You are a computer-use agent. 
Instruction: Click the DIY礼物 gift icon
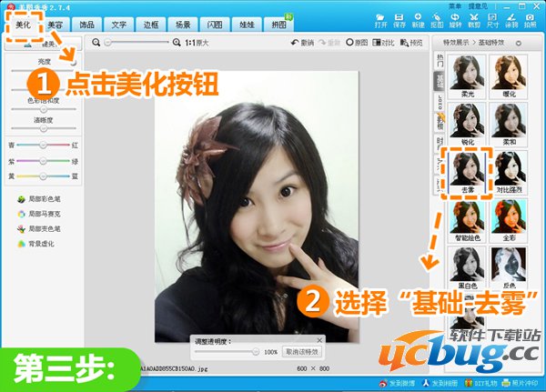click(481, 383)
